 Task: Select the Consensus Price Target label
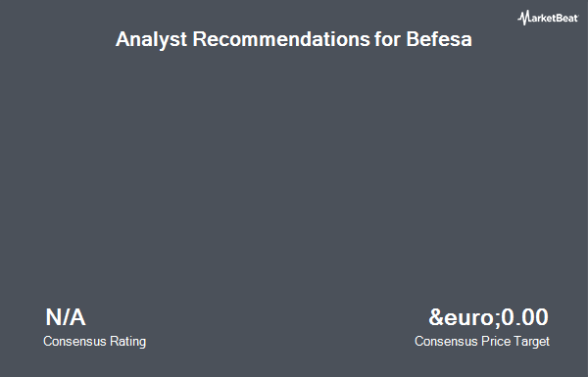click(x=482, y=342)
